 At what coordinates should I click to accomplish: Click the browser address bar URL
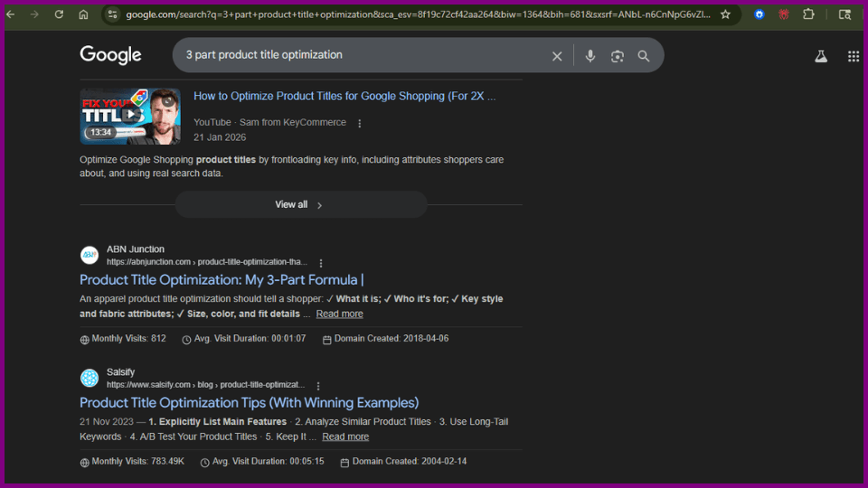[418, 14]
